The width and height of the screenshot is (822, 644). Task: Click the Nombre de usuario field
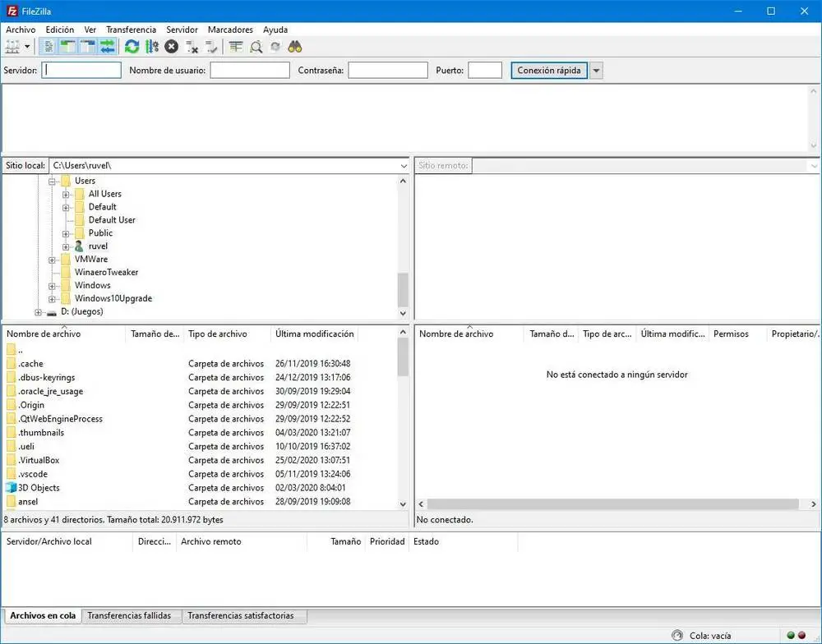[x=250, y=70]
